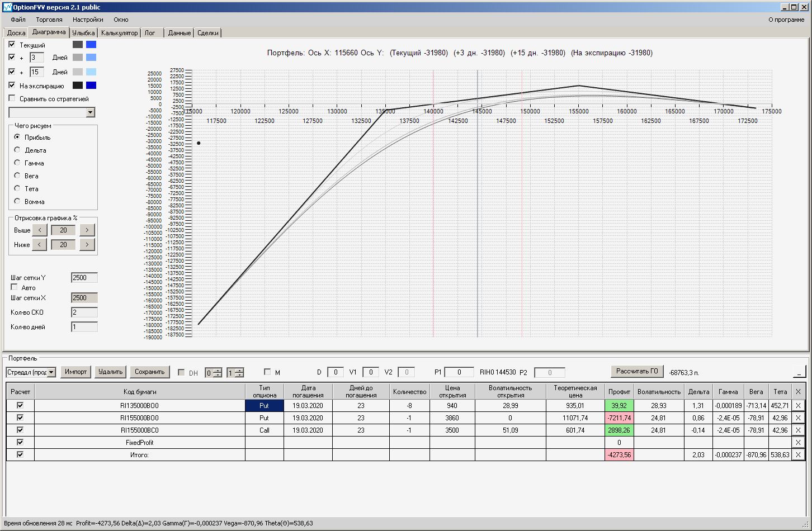
Task: Click the Сохранить button
Action: (150, 372)
